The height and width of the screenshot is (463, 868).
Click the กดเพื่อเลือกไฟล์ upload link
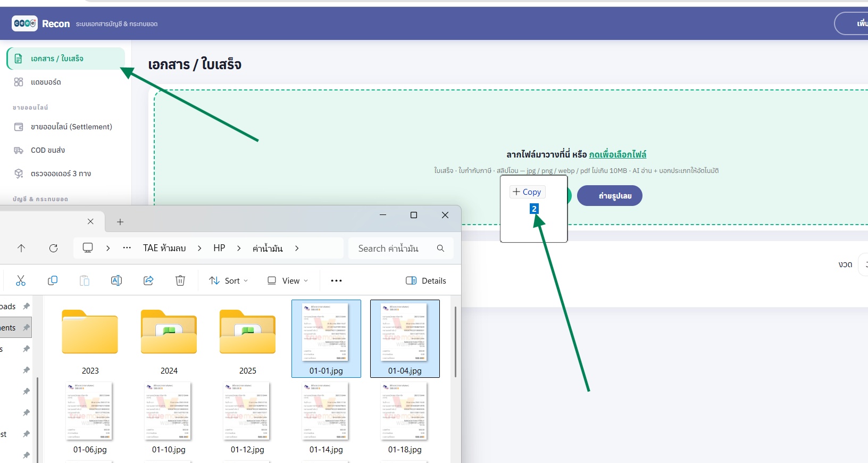tap(617, 154)
